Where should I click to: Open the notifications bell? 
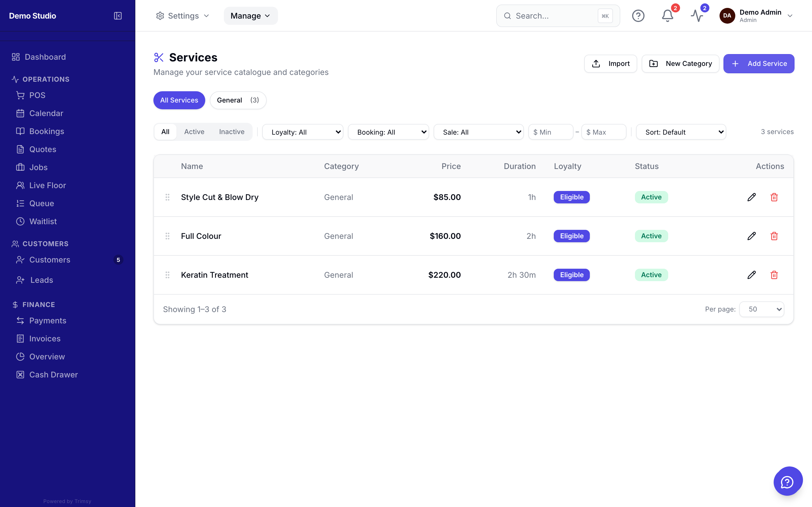[x=667, y=16]
